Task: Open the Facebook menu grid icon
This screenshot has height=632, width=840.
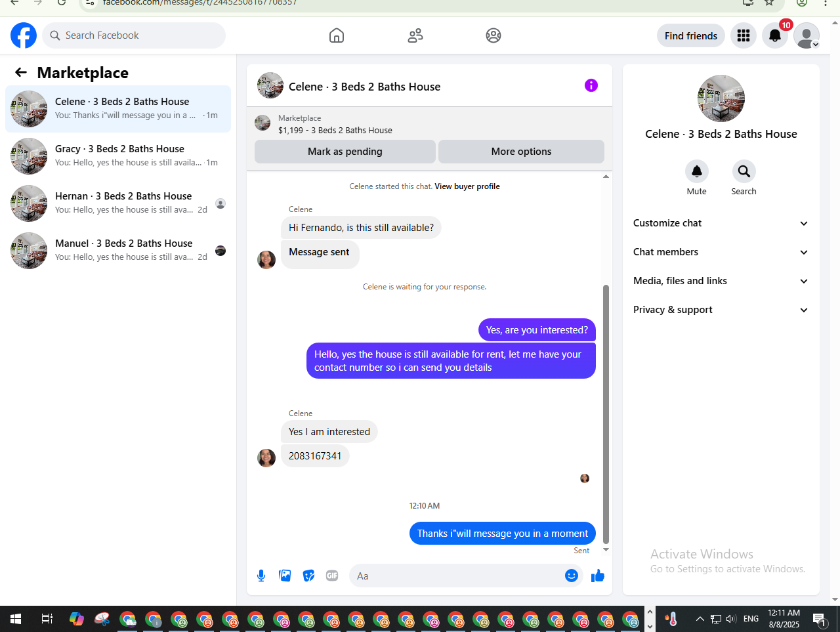Action: [744, 35]
